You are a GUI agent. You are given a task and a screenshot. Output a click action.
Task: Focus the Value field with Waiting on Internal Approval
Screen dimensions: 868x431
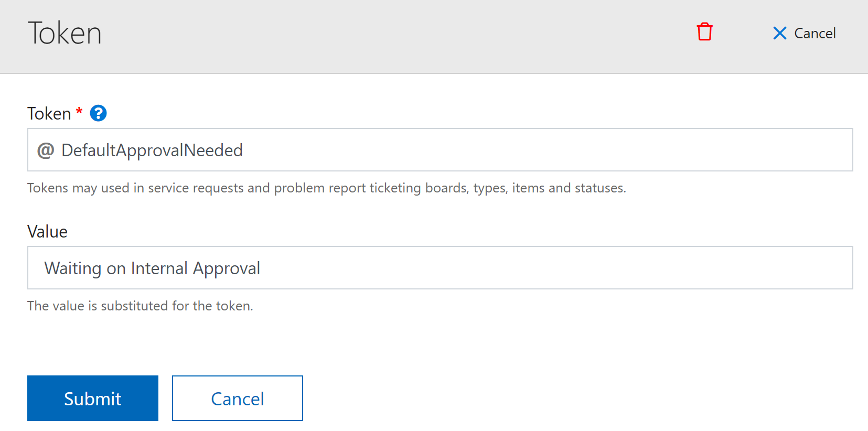pos(440,268)
